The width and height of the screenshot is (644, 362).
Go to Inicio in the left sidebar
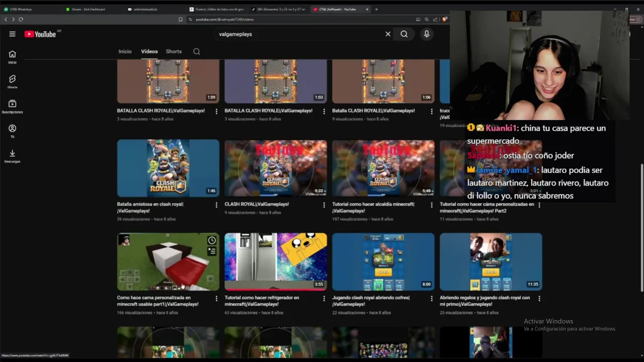[12, 57]
